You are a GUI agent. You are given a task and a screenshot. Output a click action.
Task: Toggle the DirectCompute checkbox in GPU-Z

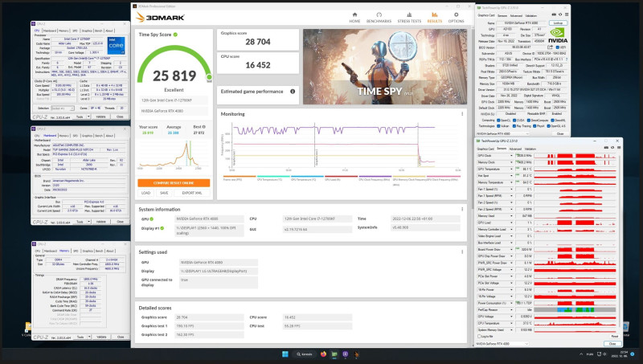tap(528, 120)
